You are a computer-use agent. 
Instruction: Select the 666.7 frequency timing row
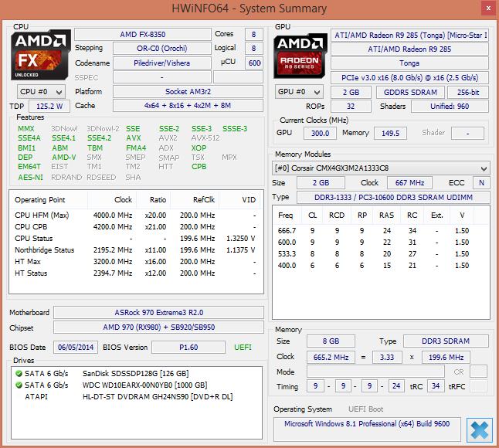(381, 231)
